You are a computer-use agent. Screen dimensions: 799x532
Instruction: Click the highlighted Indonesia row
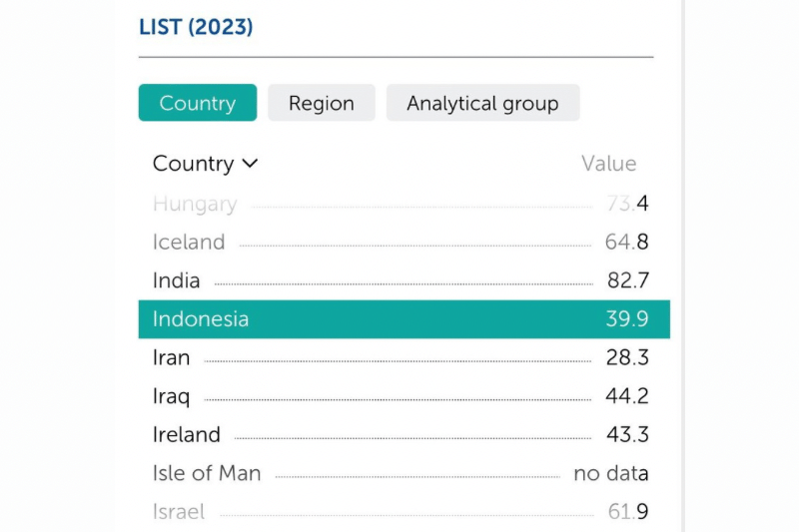point(201,319)
